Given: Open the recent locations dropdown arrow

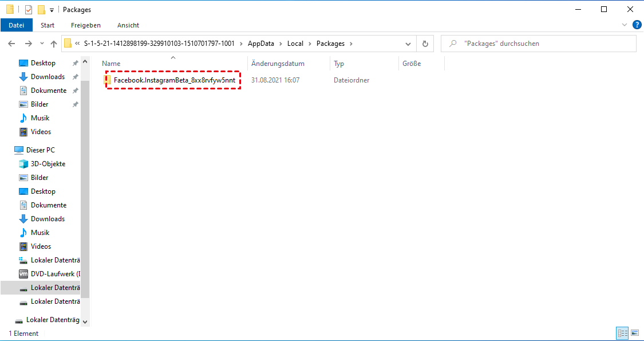Looking at the screenshot, I should point(42,44).
